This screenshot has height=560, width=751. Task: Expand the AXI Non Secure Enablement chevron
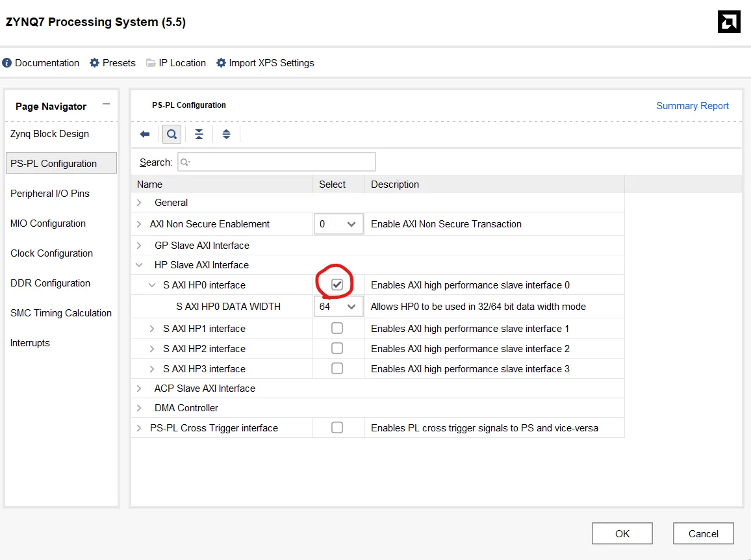(x=139, y=224)
